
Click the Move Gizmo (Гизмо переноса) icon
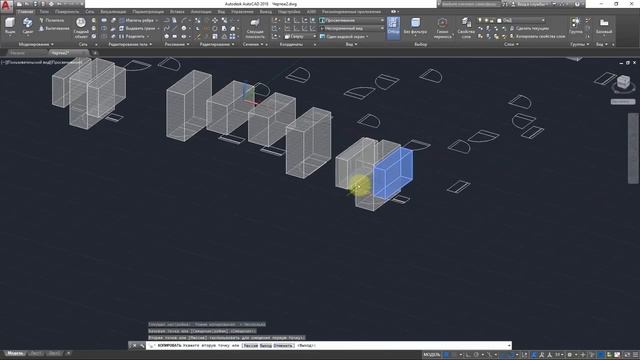[442, 28]
